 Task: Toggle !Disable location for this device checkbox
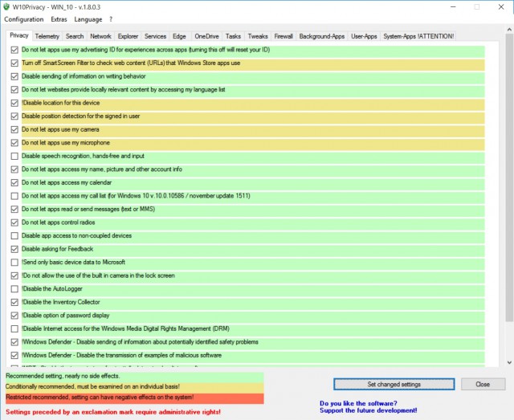[14, 103]
